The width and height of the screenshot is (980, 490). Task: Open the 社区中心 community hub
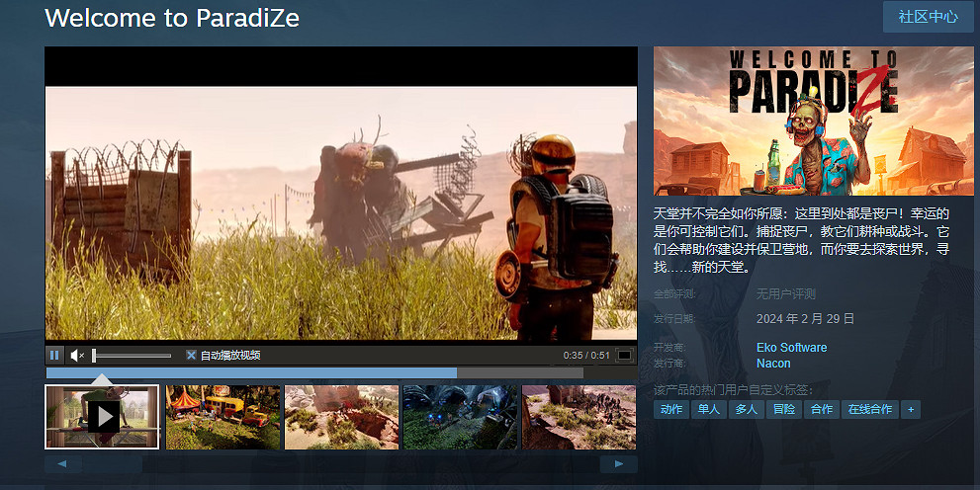click(x=928, y=17)
